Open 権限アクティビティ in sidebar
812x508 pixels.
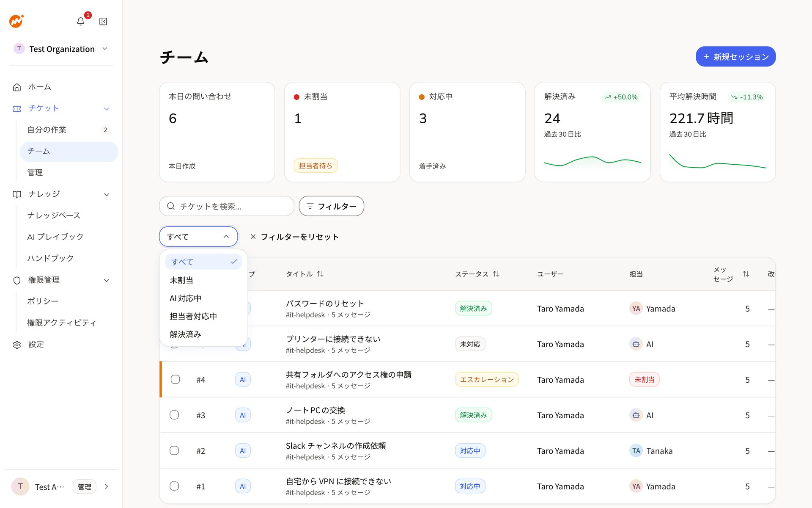pos(69,323)
